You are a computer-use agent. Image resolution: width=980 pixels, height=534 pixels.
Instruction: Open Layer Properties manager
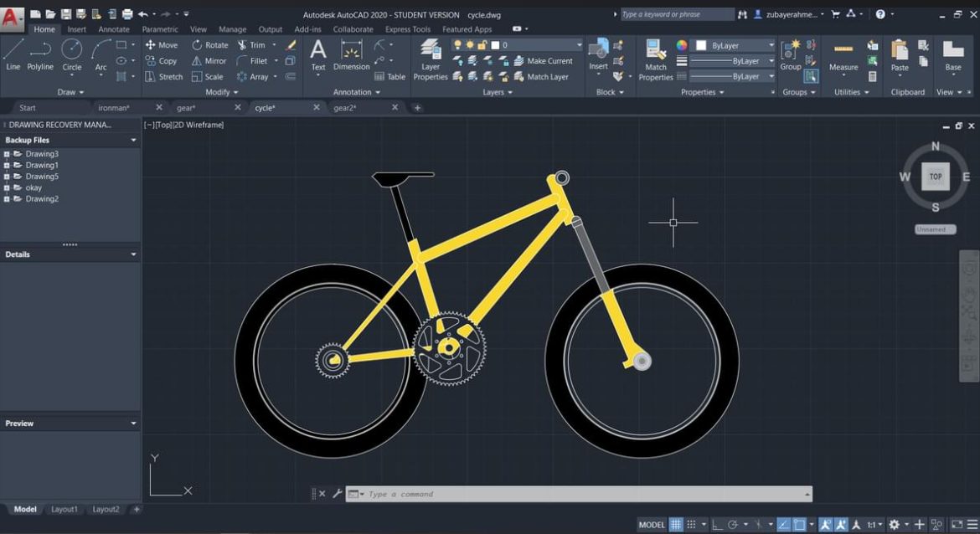pos(431,59)
